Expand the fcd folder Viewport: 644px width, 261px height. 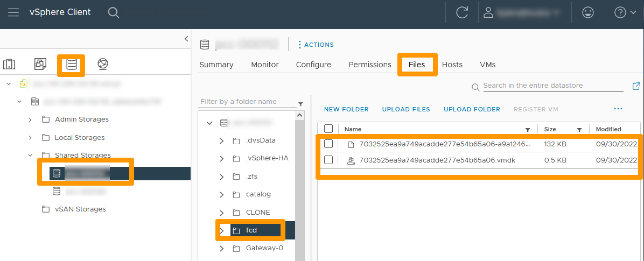pyautogui.click(x=222, y=230)
